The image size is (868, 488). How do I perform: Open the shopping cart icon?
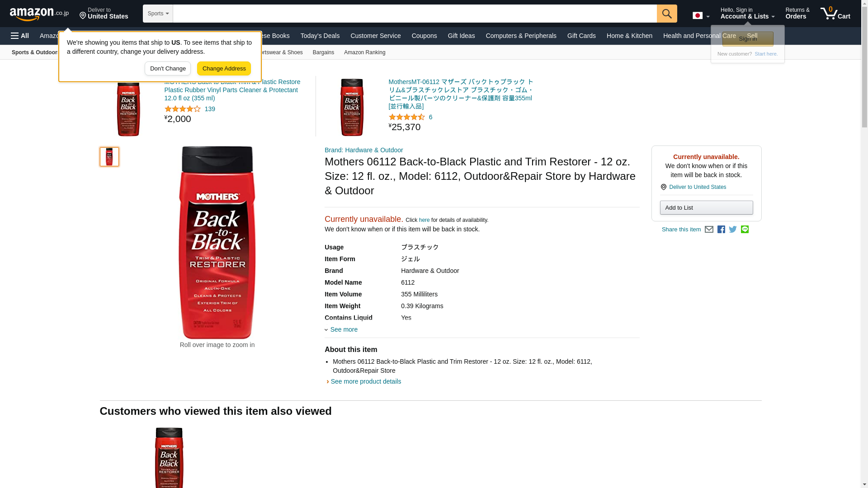[x=835, y=13]
